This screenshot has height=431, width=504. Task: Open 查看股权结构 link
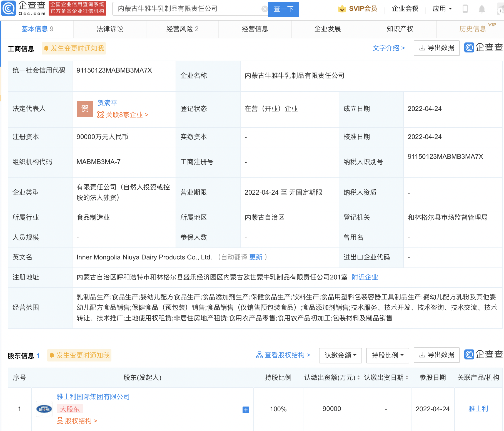[283, 355]
